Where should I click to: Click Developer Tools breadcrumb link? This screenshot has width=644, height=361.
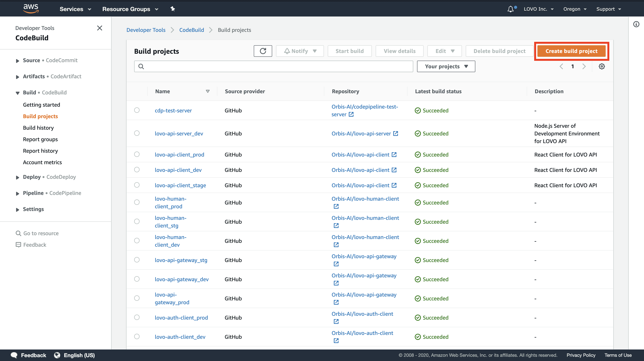[146, 30]
